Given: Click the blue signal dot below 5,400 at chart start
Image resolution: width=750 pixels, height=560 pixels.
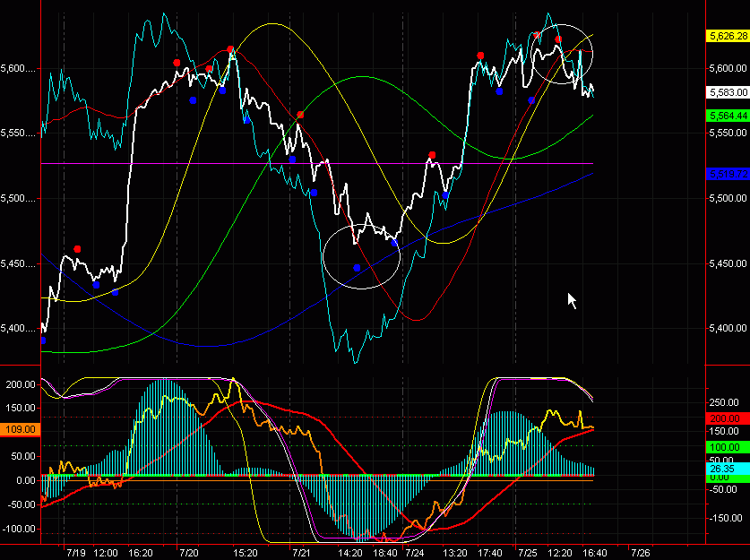Looking at the screenshot, I should pos(43,340).
